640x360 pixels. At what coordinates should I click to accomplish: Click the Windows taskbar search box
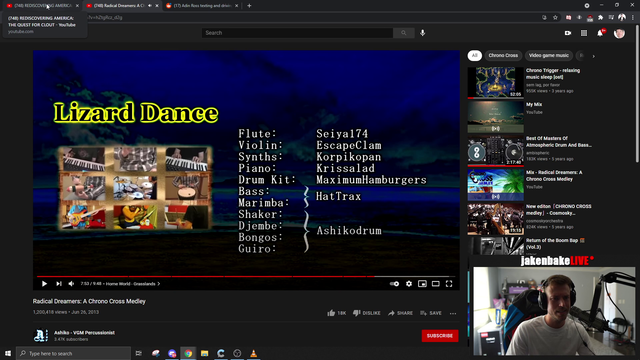point(73,353)
